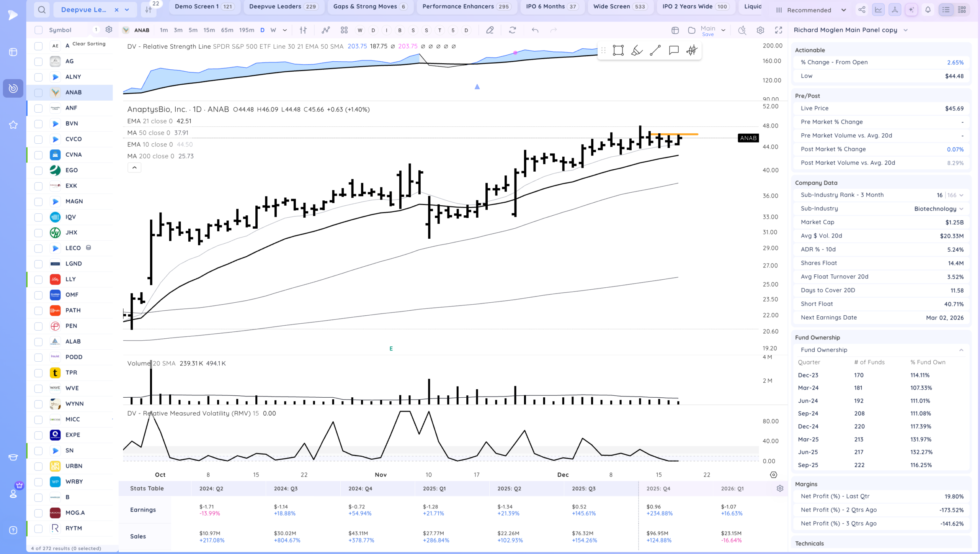This screenshot has width=980, height=554.
Task: Click the refresh chart icon
Action: [x=512, y=30]
